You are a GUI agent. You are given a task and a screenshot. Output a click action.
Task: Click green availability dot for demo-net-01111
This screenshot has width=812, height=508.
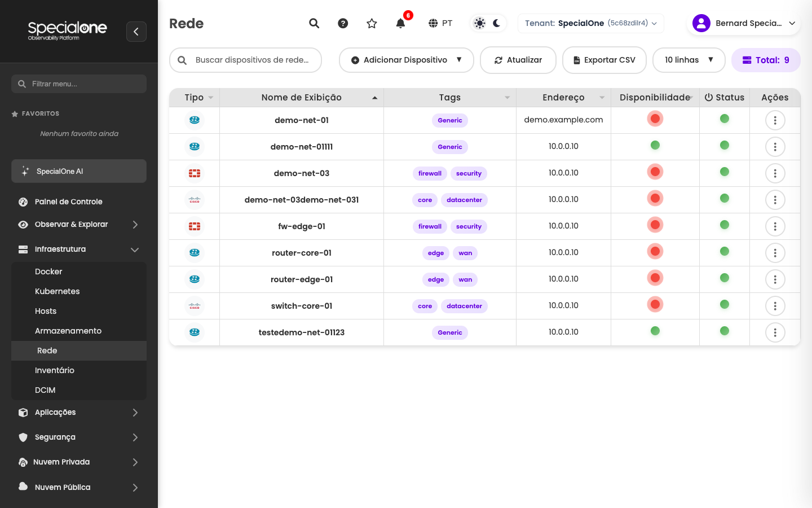coord(655,145)
